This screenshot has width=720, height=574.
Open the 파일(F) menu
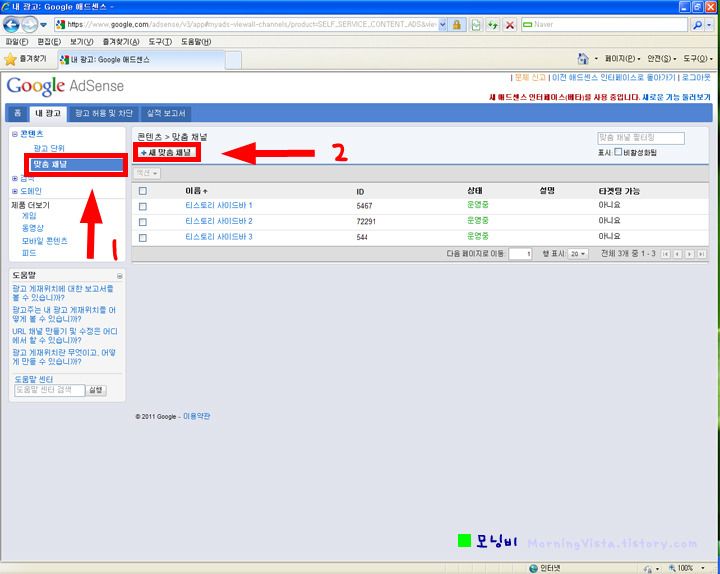pos(17,42)
